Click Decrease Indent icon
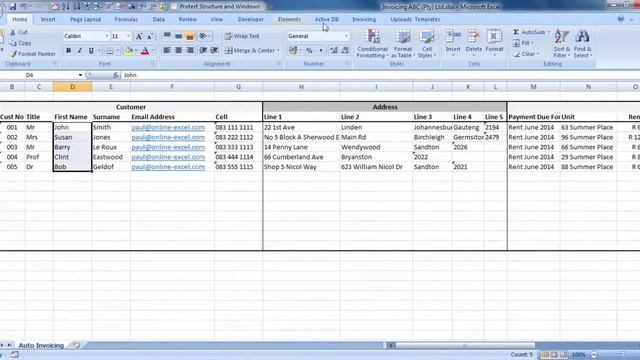 [x=203, y=50]
